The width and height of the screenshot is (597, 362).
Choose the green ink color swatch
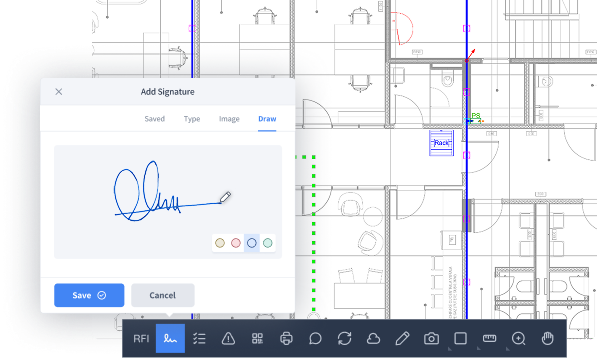tap(268, 243)
